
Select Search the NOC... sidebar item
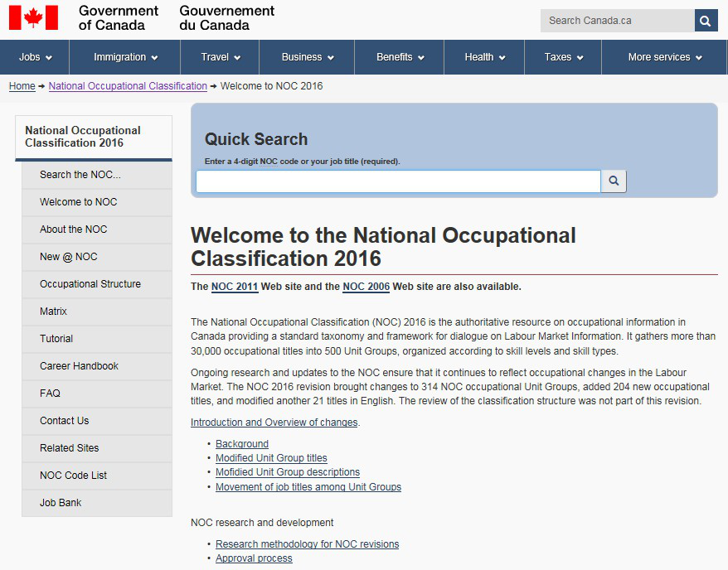tap(96, 175)
